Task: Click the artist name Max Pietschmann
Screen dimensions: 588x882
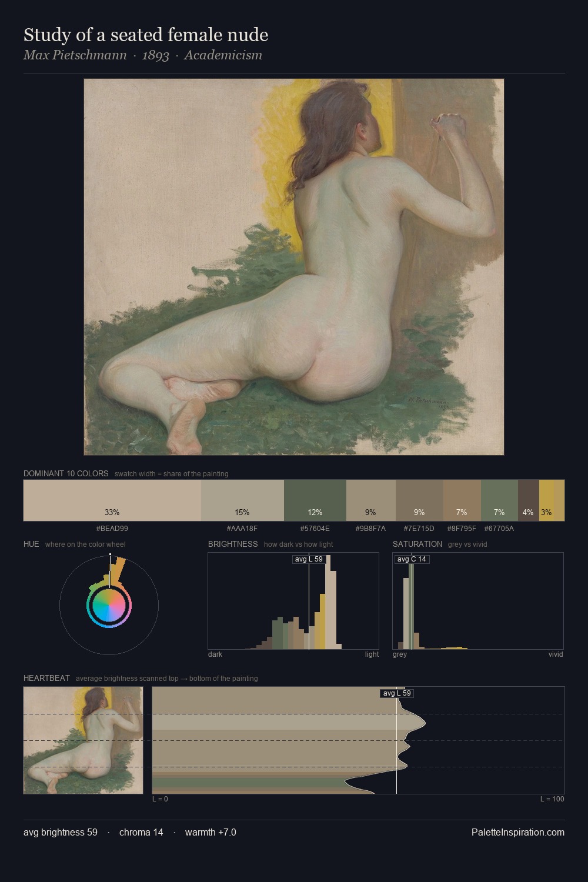Action: pyautogui.click(x=75, y=55)
